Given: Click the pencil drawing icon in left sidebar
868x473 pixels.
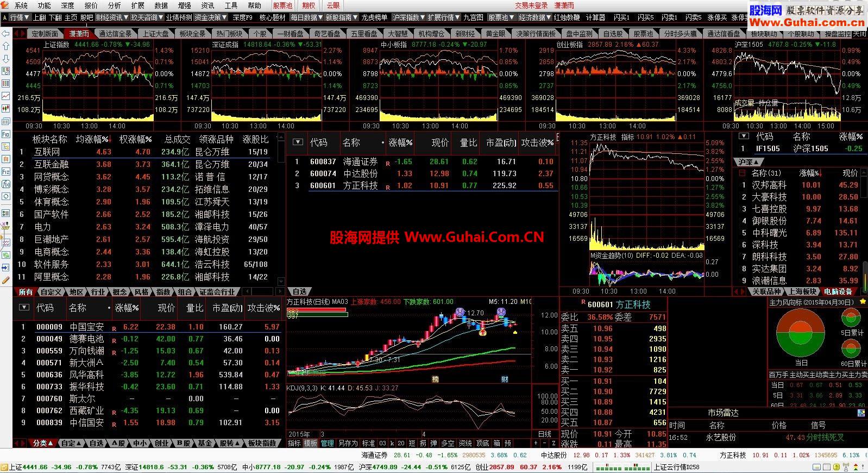Looking at the screenshot, I should click(6, 281).
